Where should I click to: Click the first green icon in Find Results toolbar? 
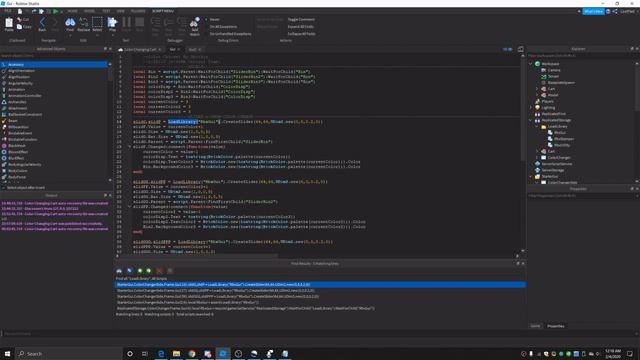(x=140, y=271)
